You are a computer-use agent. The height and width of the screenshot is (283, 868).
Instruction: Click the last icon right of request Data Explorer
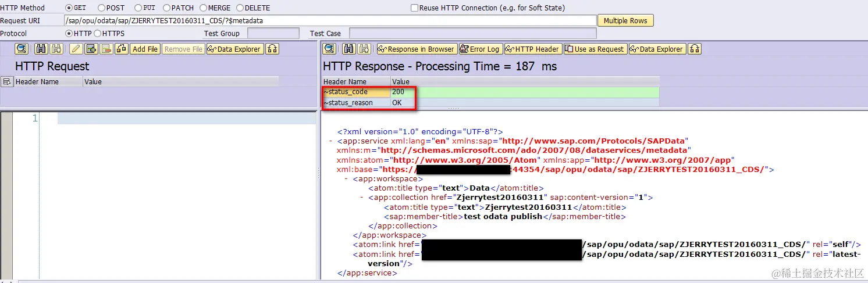272,49
